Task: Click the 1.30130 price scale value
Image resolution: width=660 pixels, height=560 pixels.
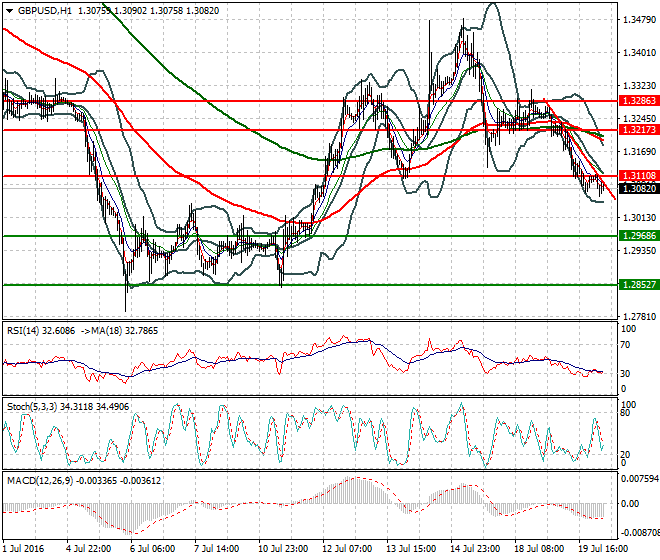Action: [639, 218]
